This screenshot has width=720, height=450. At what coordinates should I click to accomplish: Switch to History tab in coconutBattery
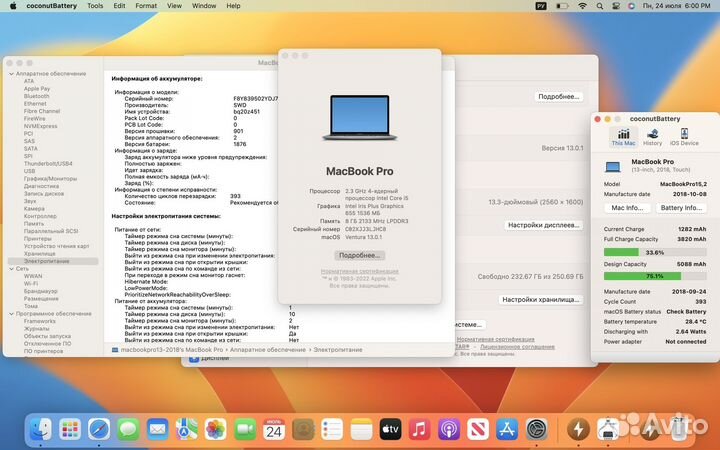(652, 137)
